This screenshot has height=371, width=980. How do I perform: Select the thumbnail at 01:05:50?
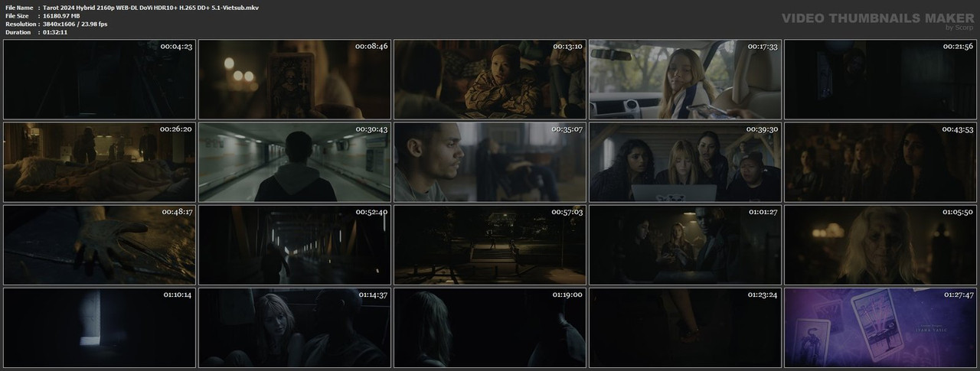tap(880, 245)
